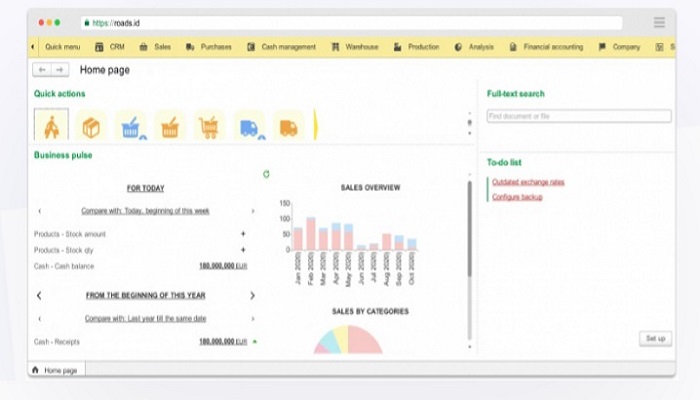Open the Outdated exchange rates link
Image resolution: width=700 pixels, height=400 pixels.
coord(528,182)
